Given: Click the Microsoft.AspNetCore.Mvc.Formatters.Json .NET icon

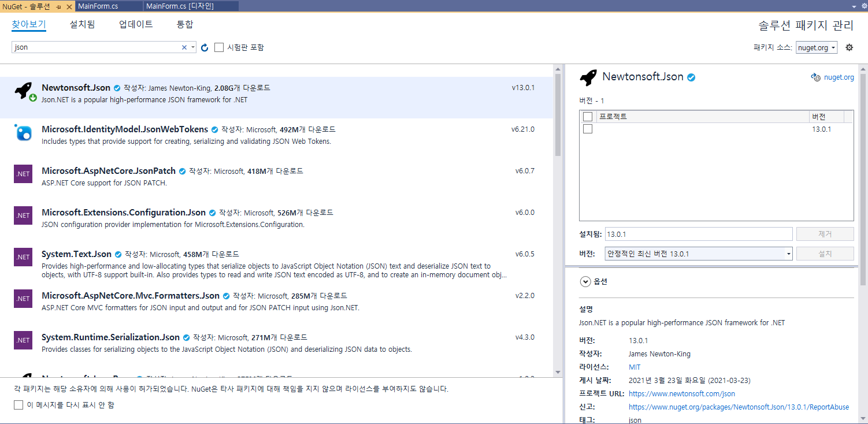Looking at the screenshot, I should pyautogui.click(x=23, y=299).
